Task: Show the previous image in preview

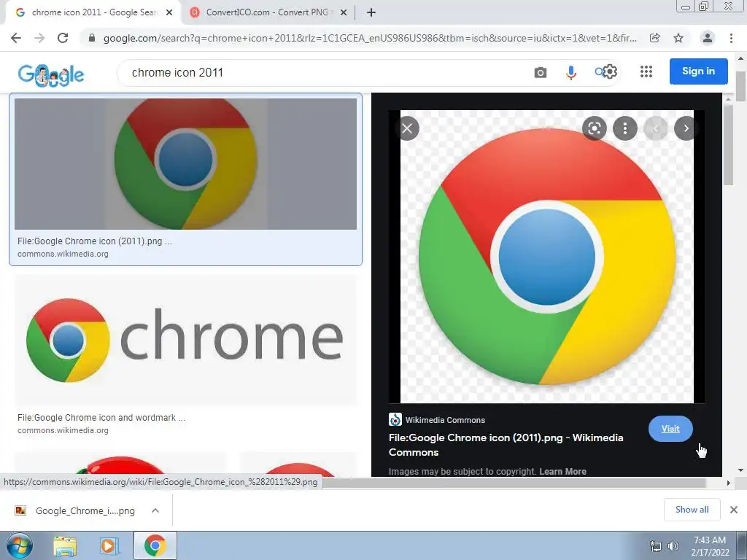Action: click(x=655, y=128)
